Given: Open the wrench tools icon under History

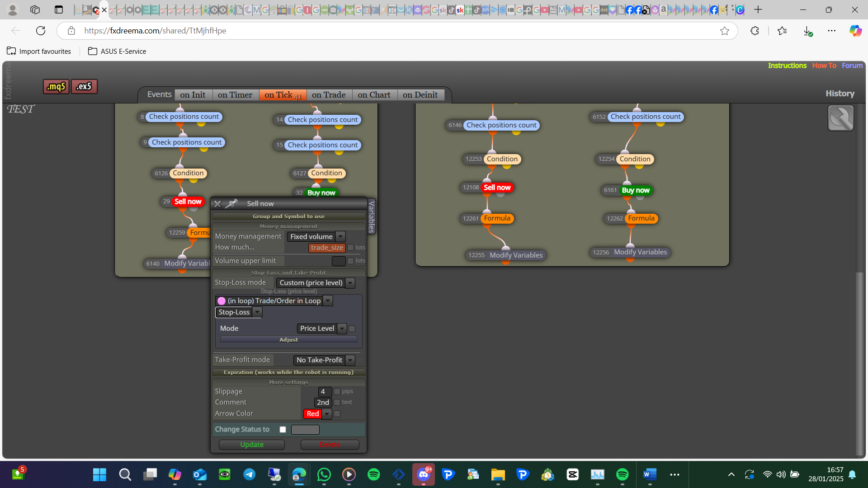Looking at the screenshot, I should click(840, 118).
